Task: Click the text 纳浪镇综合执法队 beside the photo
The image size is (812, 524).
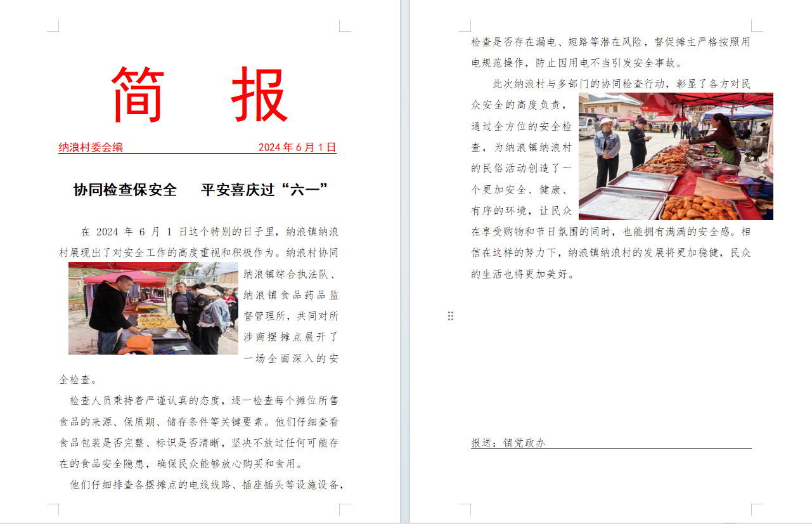Action: (291, 274)
